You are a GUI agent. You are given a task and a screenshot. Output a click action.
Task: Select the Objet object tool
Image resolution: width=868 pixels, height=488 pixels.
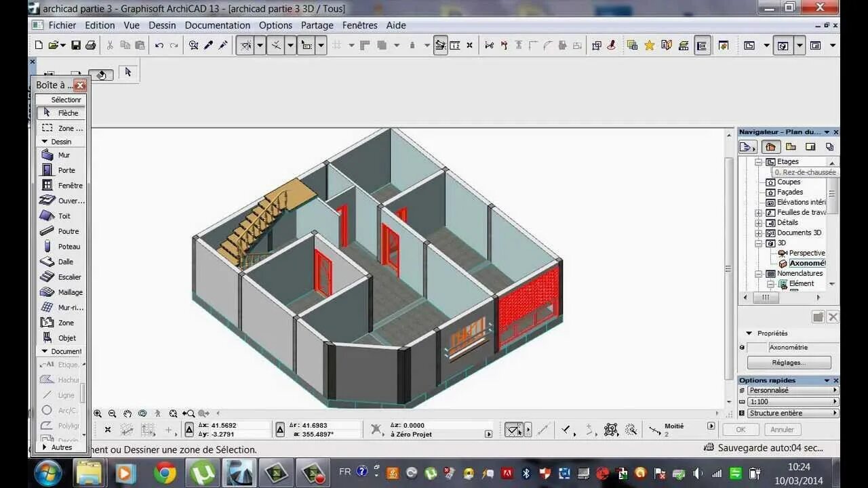(x=61, y=338)
